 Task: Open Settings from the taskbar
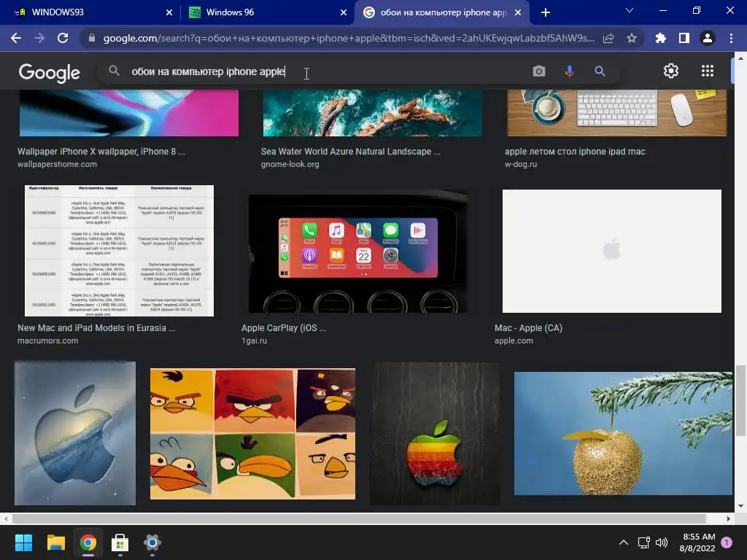point(152,542)
